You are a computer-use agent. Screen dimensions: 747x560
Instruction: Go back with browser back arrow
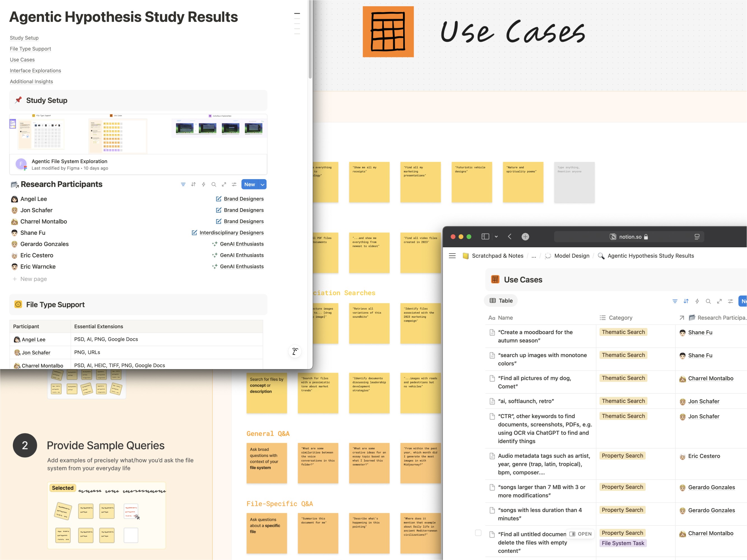coord(510,237)
